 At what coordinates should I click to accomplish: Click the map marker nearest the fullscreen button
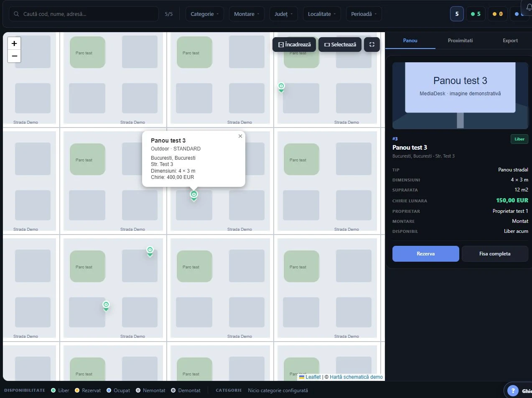coord(281,87)
